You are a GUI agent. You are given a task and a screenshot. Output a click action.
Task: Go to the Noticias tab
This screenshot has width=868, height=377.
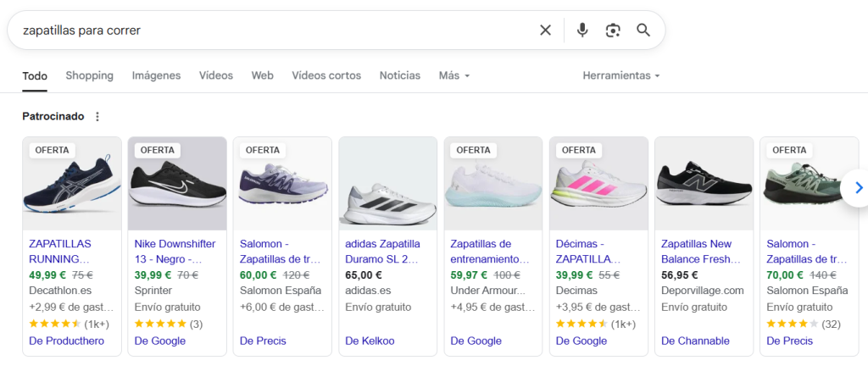[399, 75]
